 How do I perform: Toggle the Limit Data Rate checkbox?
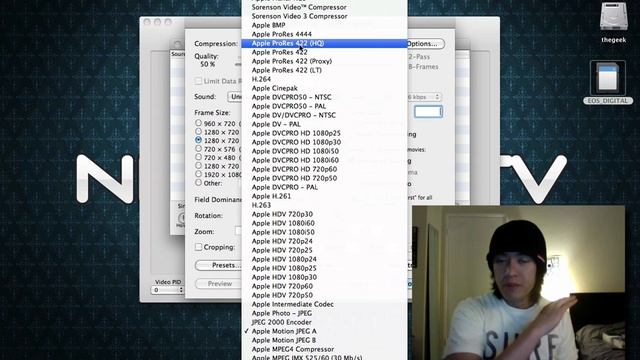(x=198, y=81)
